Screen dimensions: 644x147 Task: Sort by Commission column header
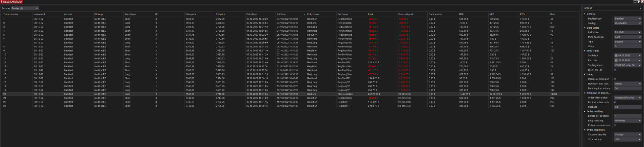pyautogui.click(x=442, y=14)
